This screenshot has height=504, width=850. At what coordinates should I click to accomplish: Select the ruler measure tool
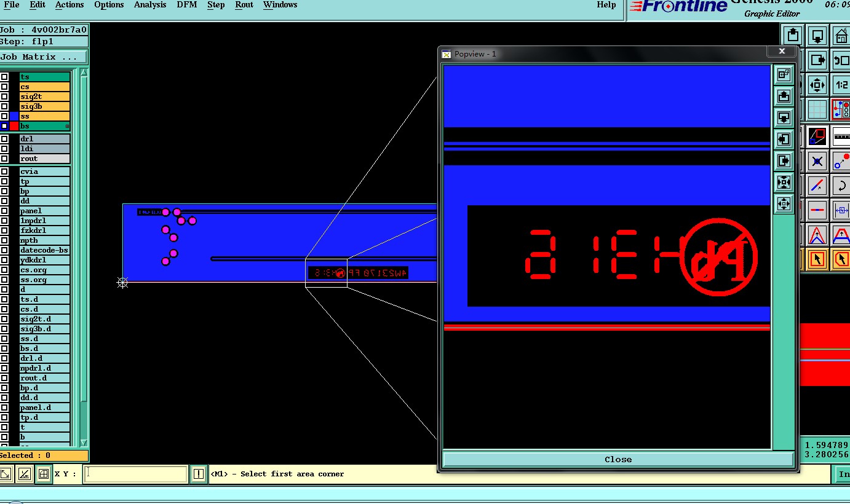click(x=841, y=136)
